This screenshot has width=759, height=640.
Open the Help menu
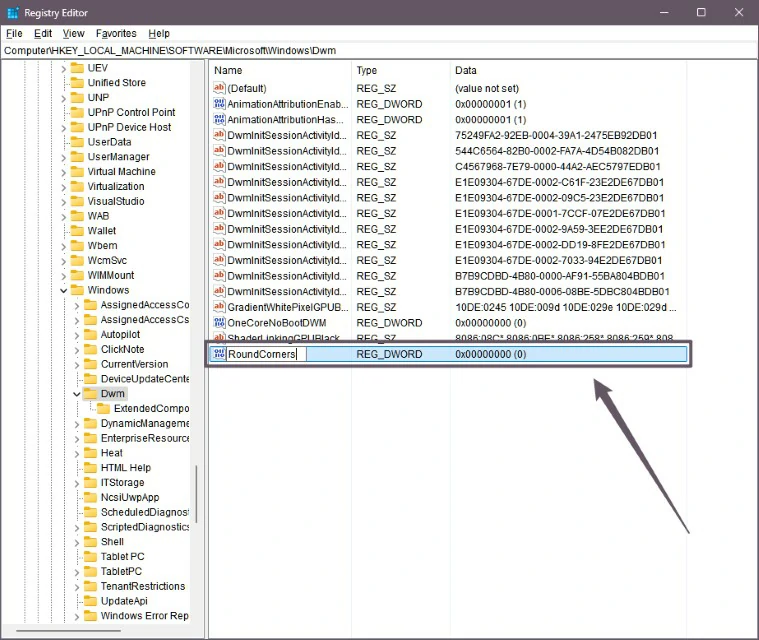coord(159,33)
